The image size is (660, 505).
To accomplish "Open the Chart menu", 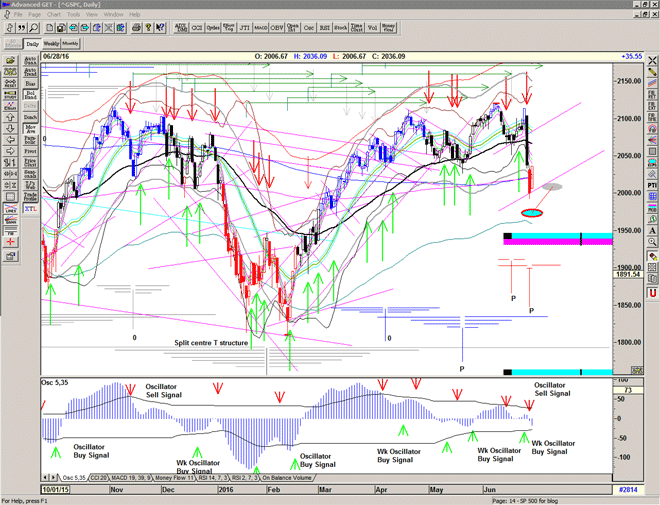I will [x=53, y=15].
